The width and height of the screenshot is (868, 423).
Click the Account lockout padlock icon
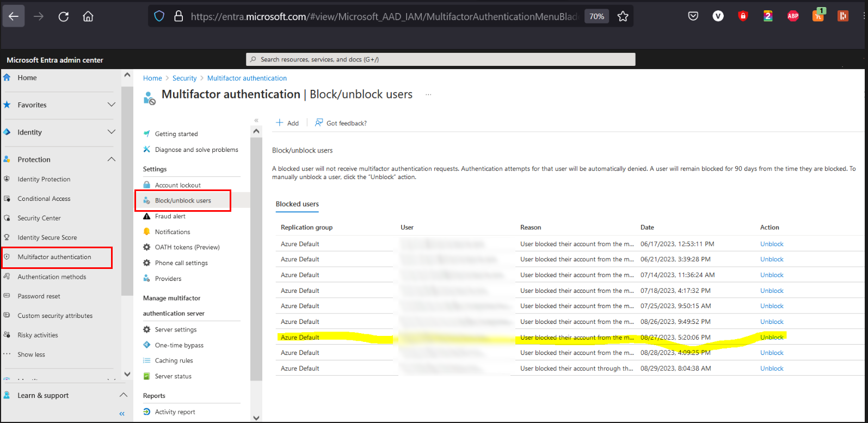click(146, 185)
